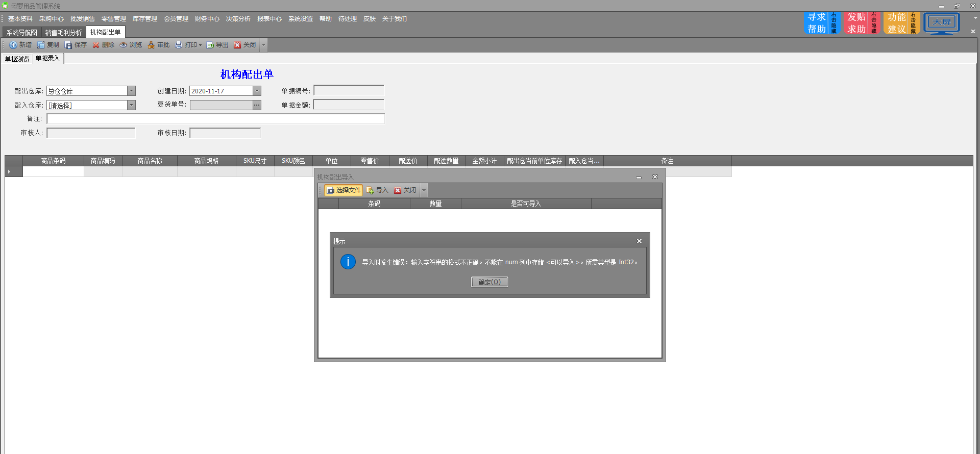Click the 大屏 monitor icon
Screen dimensions: 980x454
click(x=942, y=23)
